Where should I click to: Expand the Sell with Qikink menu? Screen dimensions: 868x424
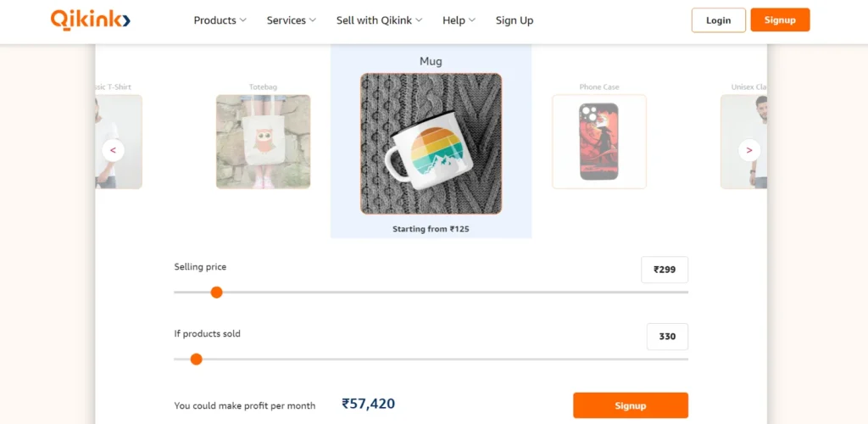coord(379,20)
